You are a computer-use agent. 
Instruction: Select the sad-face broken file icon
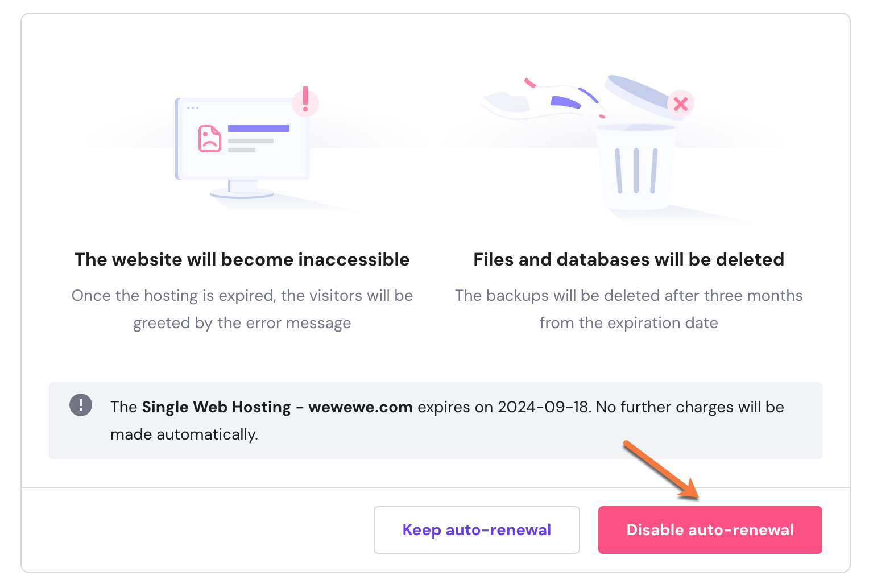[209, 139]
